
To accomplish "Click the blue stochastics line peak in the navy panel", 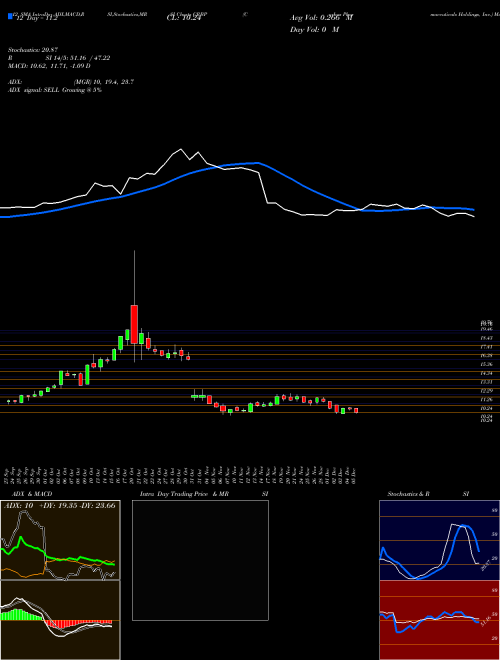I will (x=464, y=525).
